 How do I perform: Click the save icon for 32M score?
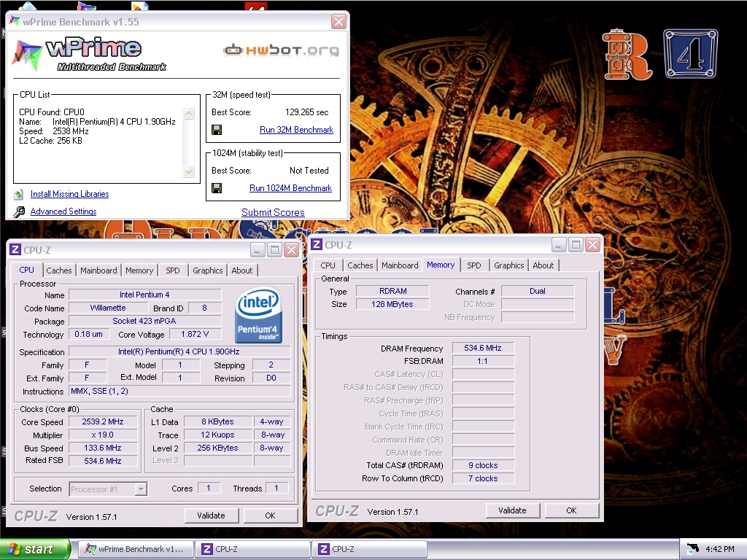217,130
